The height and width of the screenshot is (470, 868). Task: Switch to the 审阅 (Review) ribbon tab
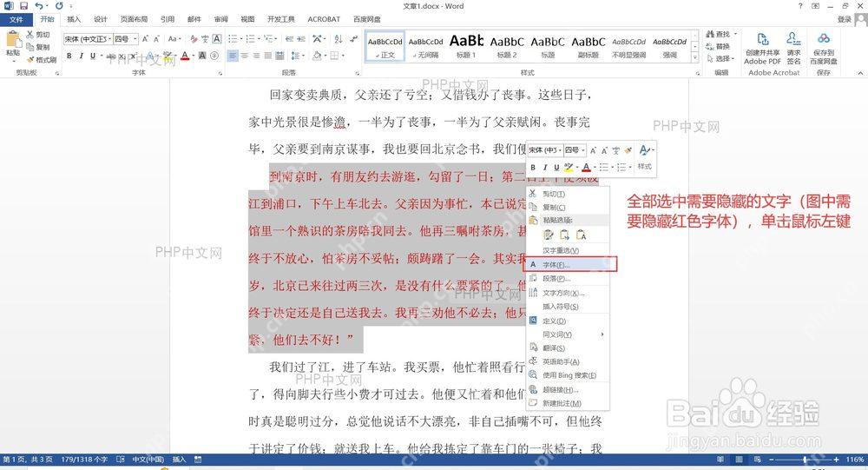pos(220,19)
